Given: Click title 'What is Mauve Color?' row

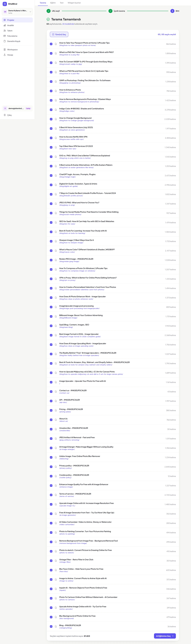Looking at the screenshot, I should tap(87, 250).
